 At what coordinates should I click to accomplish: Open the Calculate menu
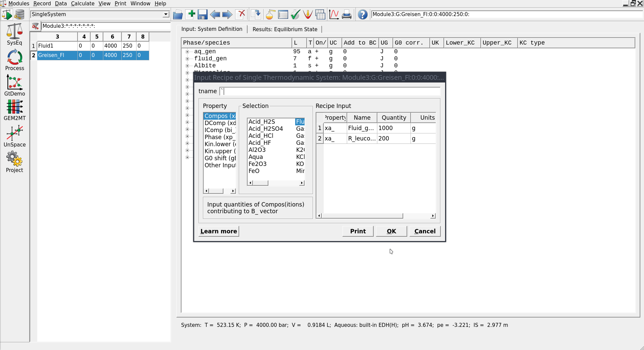click(83, 3)
